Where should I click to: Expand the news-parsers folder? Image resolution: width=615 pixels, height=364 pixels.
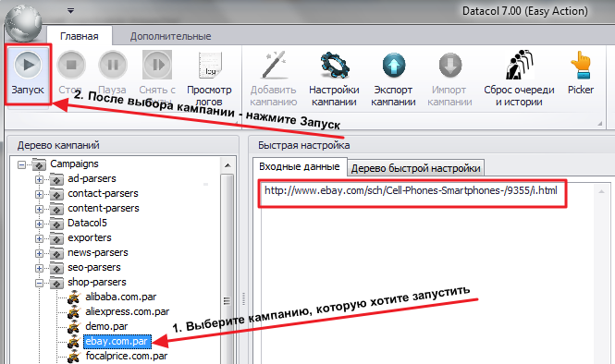tap(39, 253)
